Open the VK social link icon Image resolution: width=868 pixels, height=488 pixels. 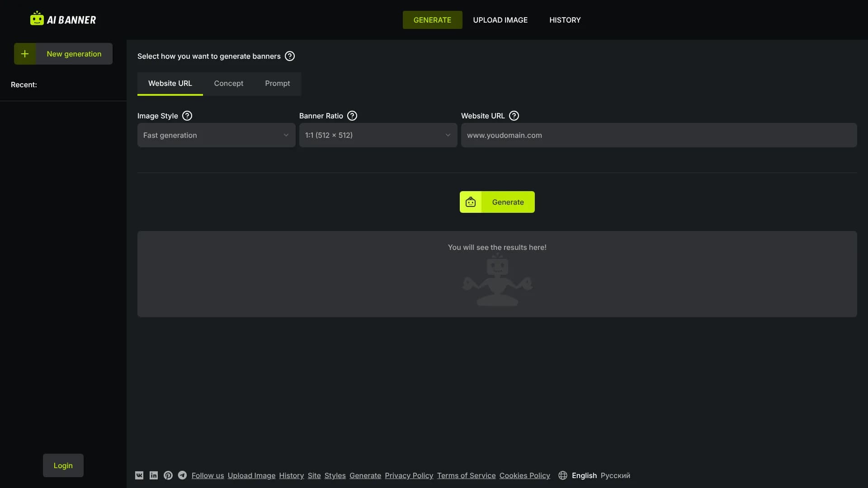coord(139,475)
